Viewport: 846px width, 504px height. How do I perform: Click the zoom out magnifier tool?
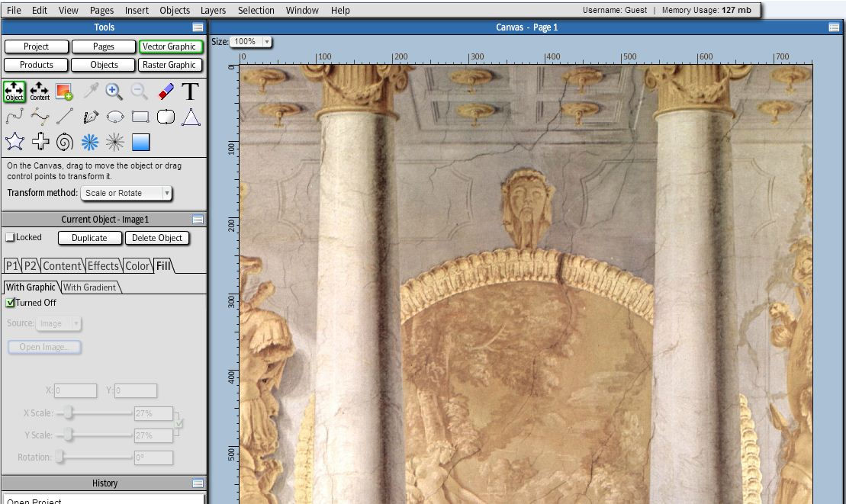[x=139, y=91]
